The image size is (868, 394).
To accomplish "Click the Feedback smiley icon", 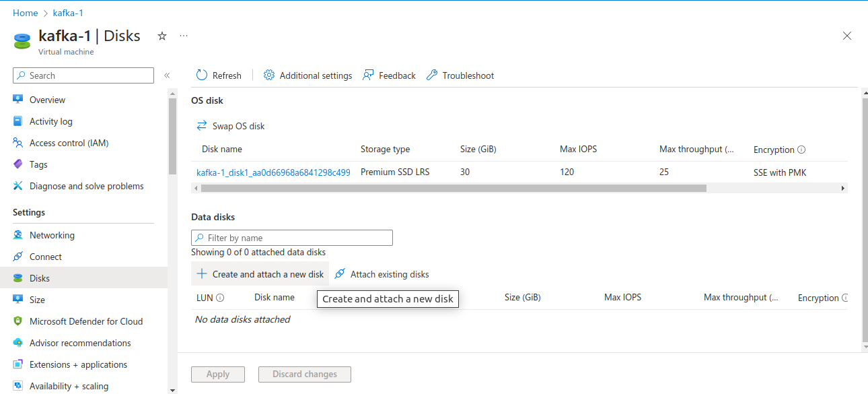I will [x=367, y=75].
